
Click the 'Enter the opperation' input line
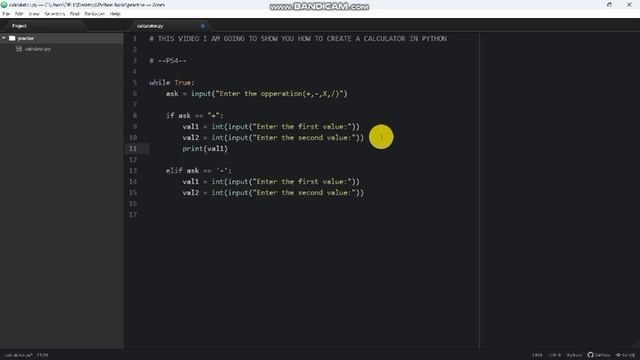click(257, 94)
